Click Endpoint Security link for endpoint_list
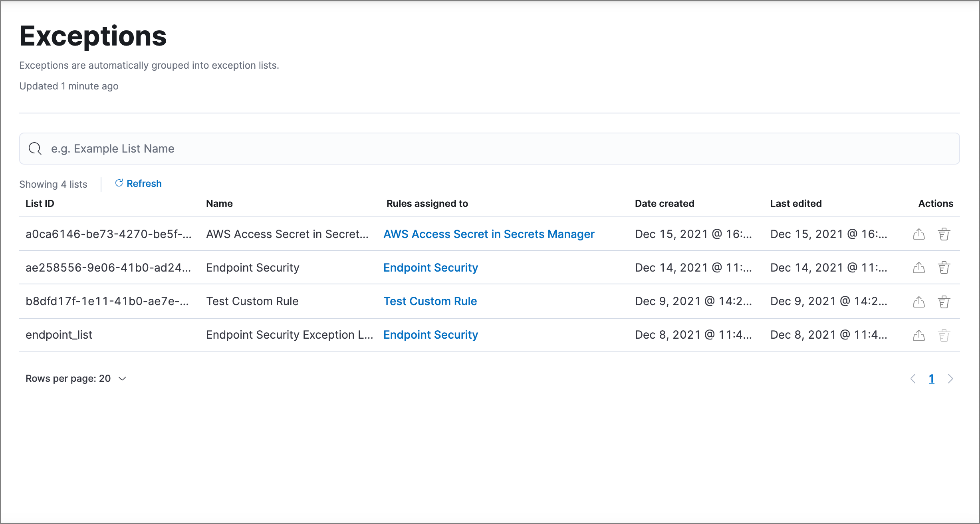The height and width of the screenshot is (524, 980). click(431, 334)
